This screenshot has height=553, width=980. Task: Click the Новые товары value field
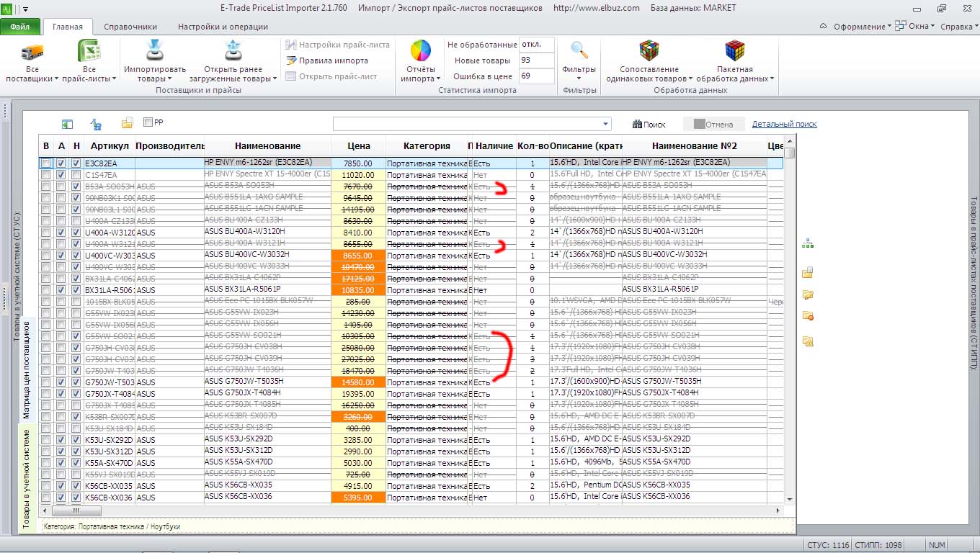point(536,60)
